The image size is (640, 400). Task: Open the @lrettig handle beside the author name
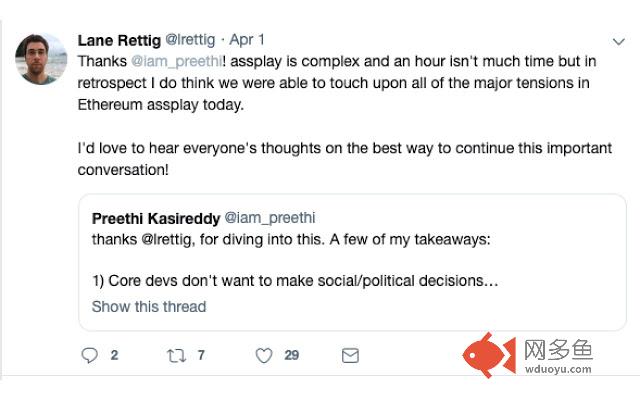pyautogui.click(x=190, y=41)
